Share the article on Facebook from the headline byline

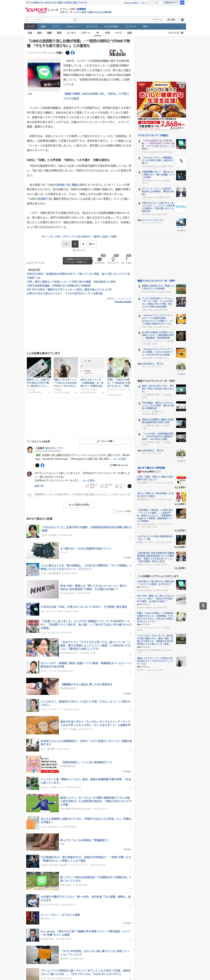[73, 53]
